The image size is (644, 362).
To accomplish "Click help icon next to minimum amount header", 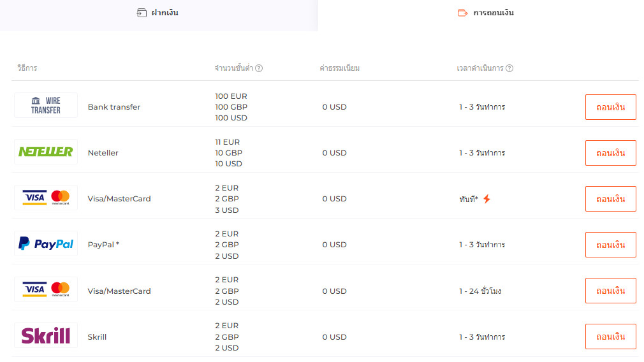I will [260, 68].
